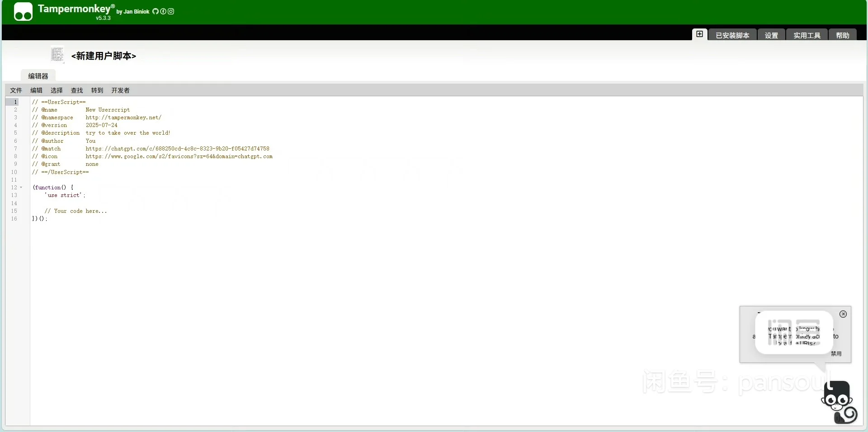Click the Tampermonkey logo icon
868x432 pixels.
[x=23, y=12]
